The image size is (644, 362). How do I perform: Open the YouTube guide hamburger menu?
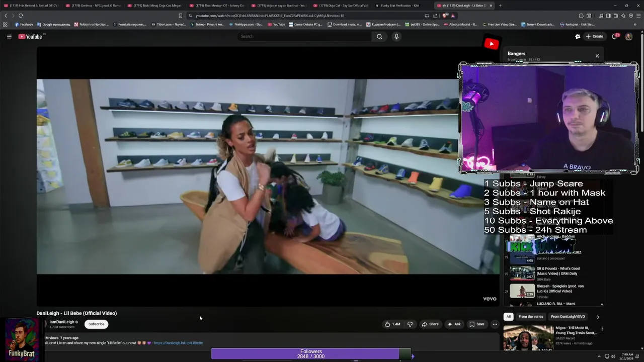[9, 36]
